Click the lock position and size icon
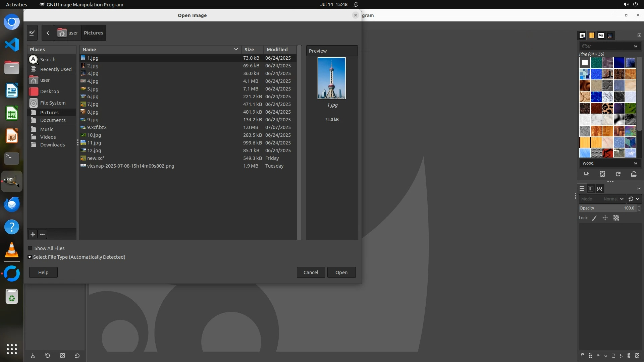Image resolution: width=644 pixels, height=362 pixels. coord(605,218)
